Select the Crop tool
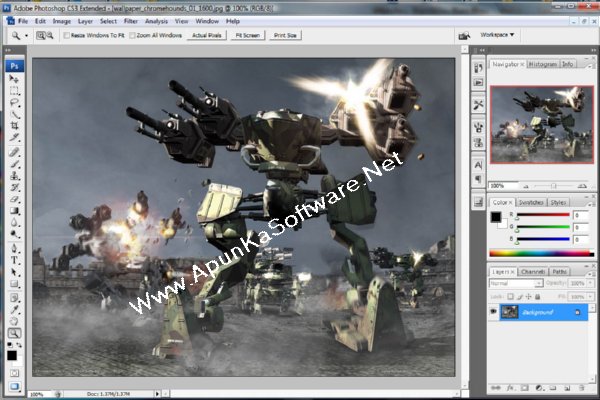The width and height of the screenshot is (600, 400). point(14,126)
